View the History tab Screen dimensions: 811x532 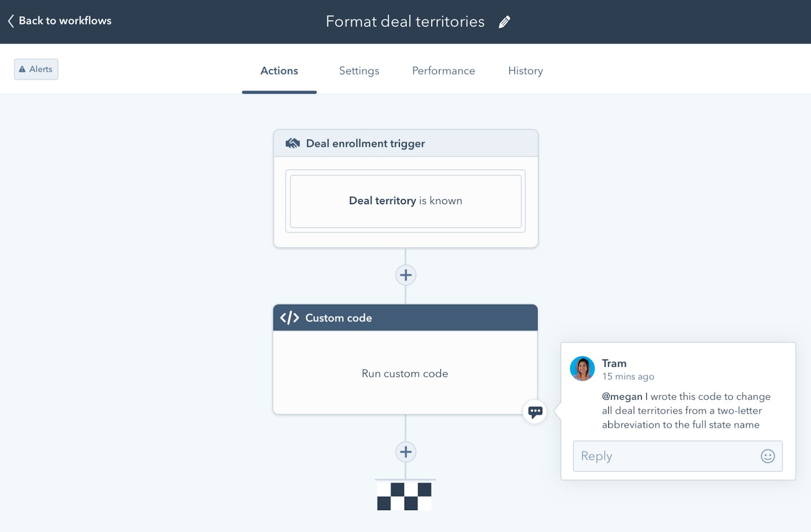click(525, 70)
